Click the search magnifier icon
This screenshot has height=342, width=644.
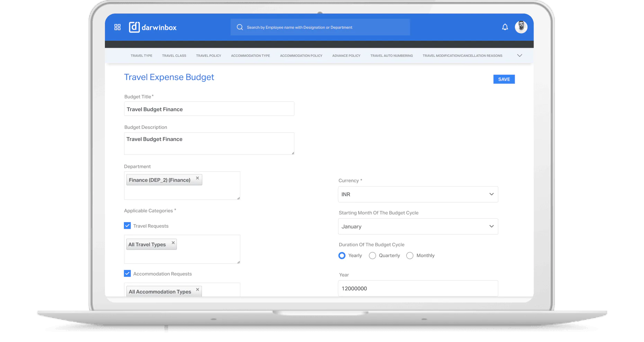[240, 27]
